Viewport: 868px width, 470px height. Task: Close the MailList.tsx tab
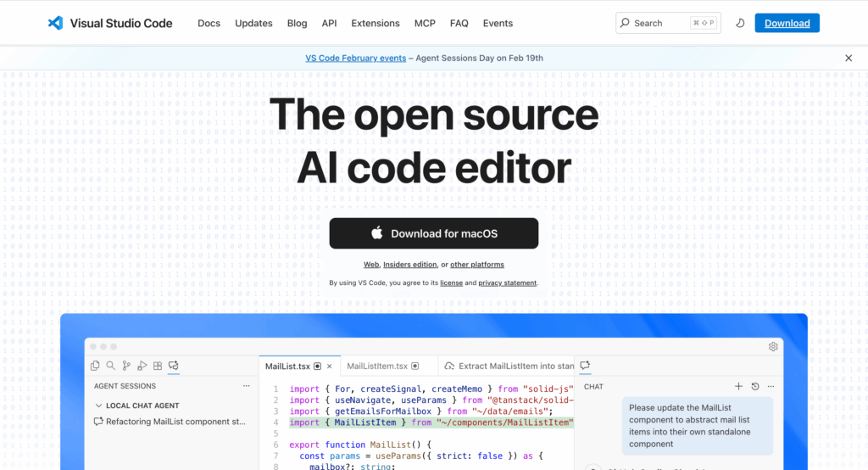(330, 366)
